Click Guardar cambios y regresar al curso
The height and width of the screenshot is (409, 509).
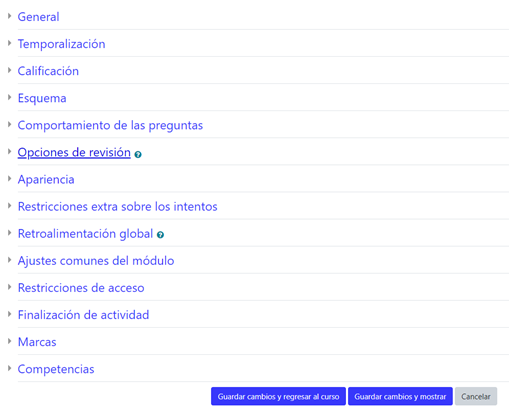click(278, 396)
